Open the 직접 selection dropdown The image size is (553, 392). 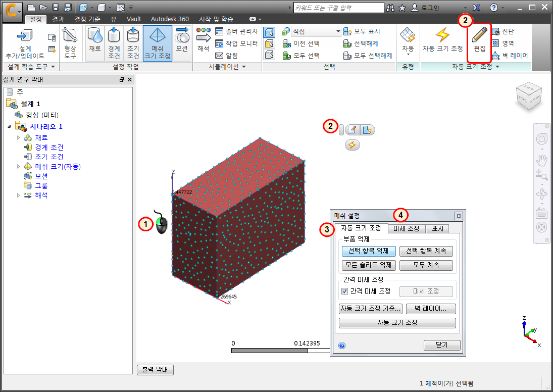point(316,31)
